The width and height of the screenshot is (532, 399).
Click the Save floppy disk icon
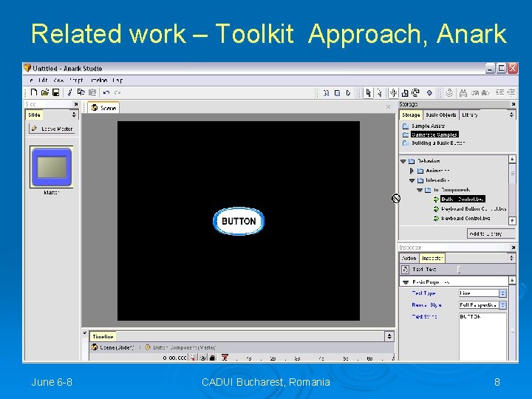click(x=56, y=92)
